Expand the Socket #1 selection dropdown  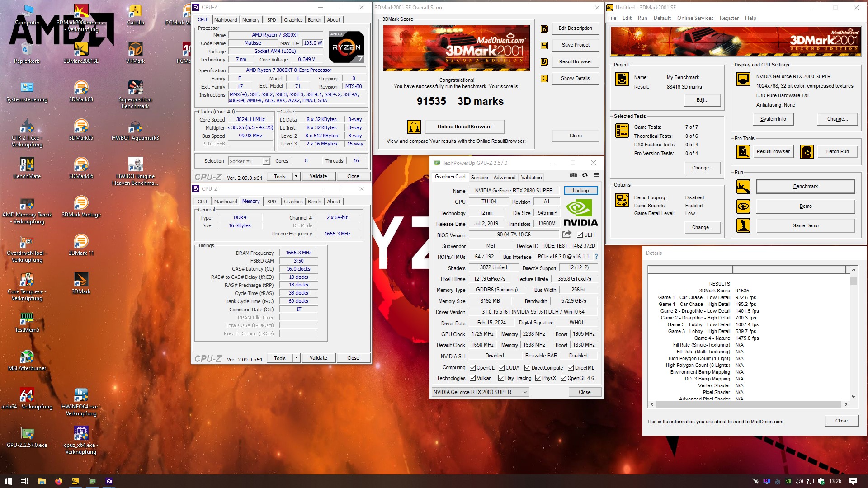click(x=266, y=161)
